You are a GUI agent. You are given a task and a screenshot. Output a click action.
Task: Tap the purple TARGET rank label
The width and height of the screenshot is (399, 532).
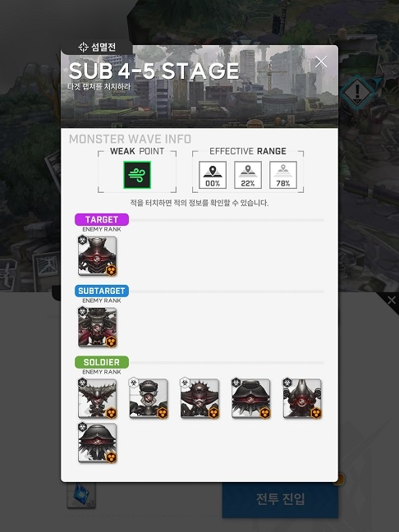pyautogui.click(x=102, y=219)
